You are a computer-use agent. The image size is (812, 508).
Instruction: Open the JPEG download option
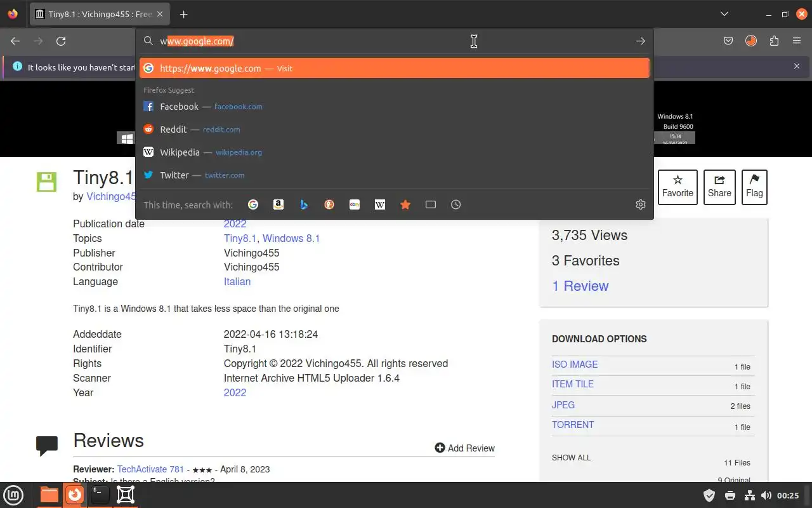[x=563, y=404]
